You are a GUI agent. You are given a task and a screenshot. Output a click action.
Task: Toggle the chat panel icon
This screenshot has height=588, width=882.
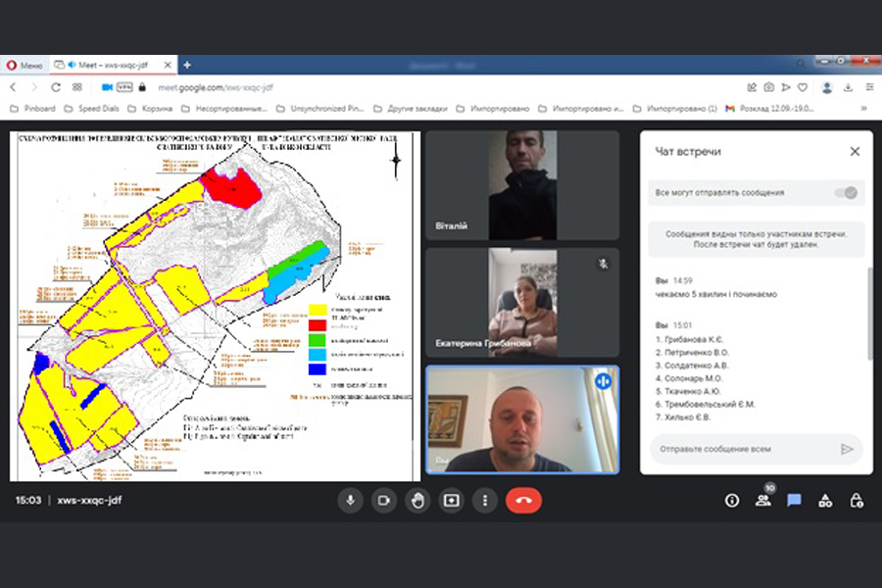tap(794, 500)
